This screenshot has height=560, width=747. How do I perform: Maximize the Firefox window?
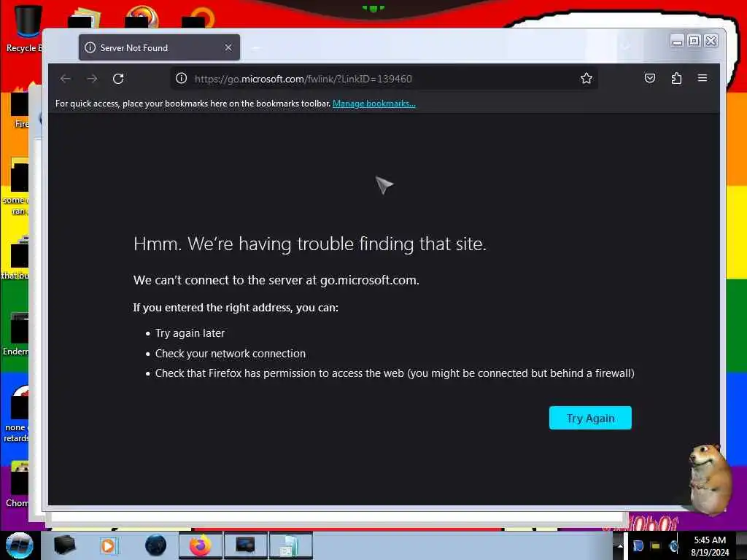pos(694,42)
